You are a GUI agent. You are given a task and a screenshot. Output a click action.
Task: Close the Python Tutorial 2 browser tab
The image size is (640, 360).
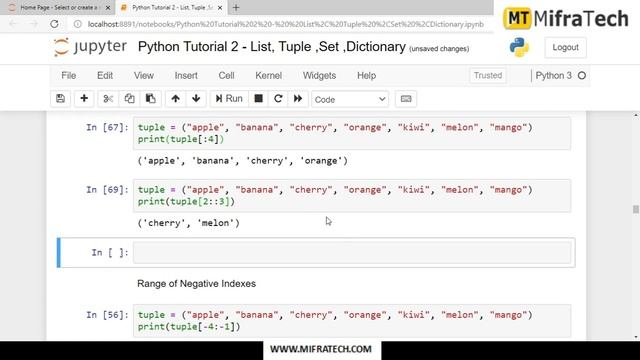[220, 8]
